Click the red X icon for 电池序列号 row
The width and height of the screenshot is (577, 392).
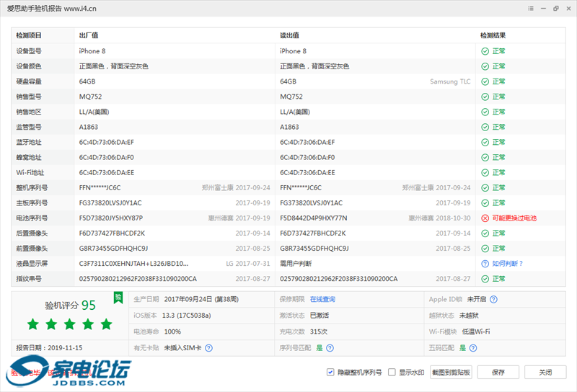click(x=485, y=218)
